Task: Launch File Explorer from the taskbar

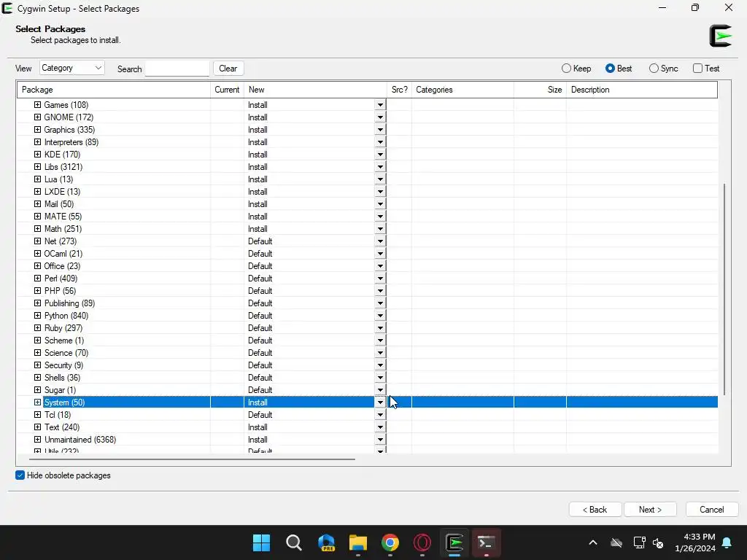Action: pos(357,542)
